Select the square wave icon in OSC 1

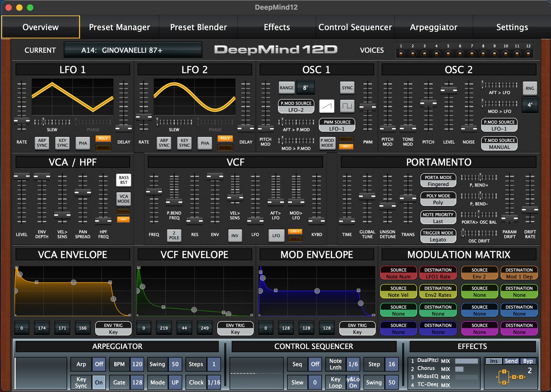click(x=347, y=106)
